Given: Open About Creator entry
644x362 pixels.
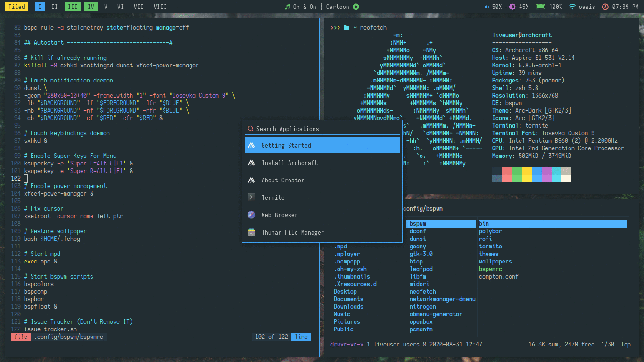Looking at the screenshot, I should (322, 180).
